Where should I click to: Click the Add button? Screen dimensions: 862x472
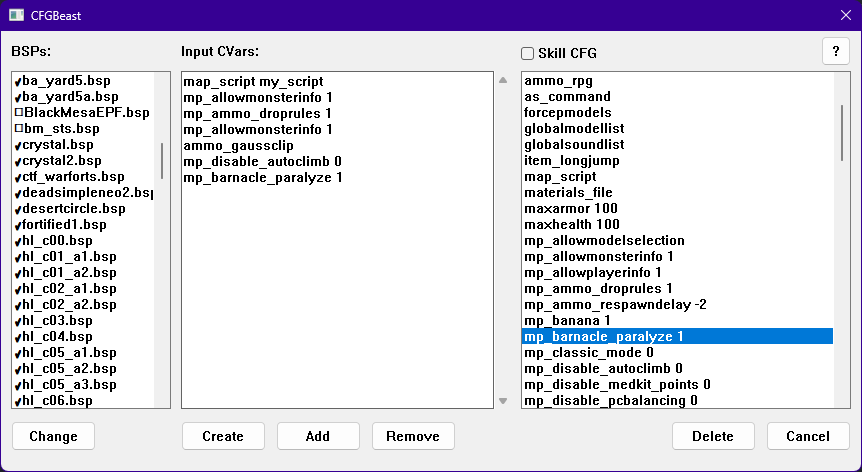coord(318,436)
